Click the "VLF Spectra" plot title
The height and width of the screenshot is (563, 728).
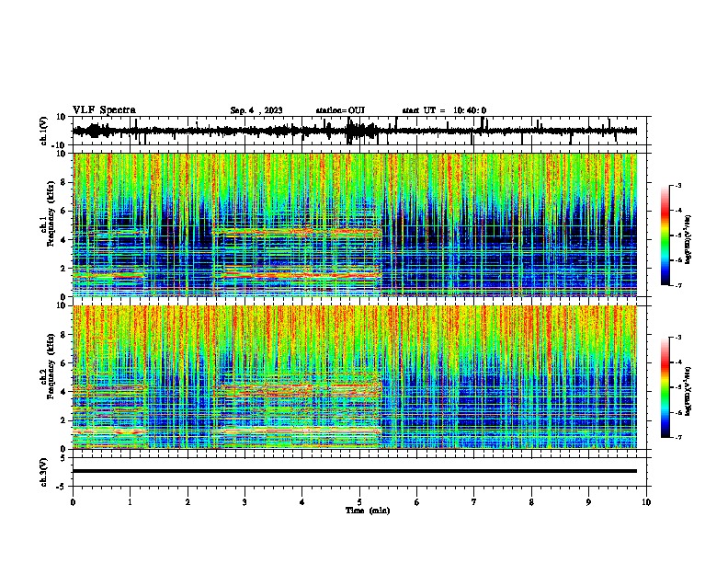(x=104, y=110)
